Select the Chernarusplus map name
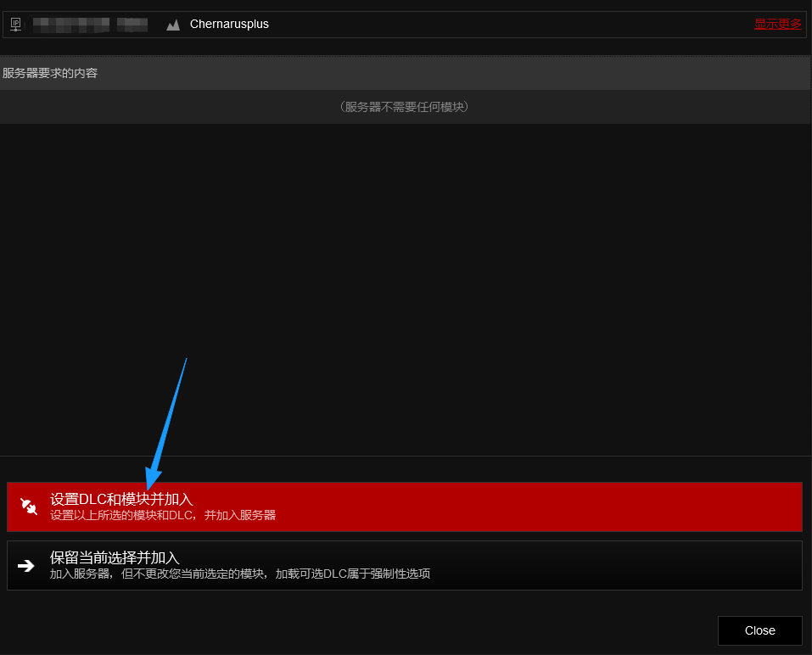 point(229,25)
